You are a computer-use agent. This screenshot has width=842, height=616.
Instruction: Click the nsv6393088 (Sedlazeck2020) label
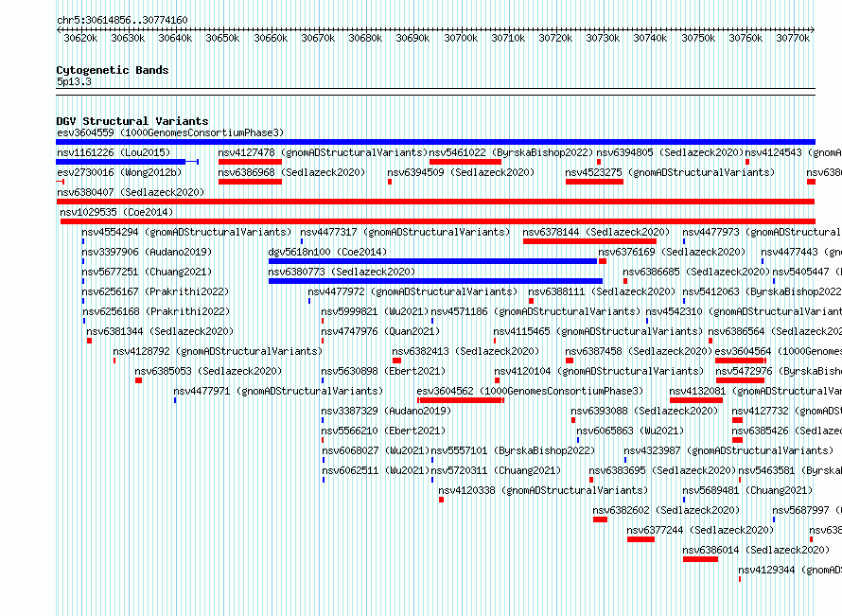(x=644, y=411)
